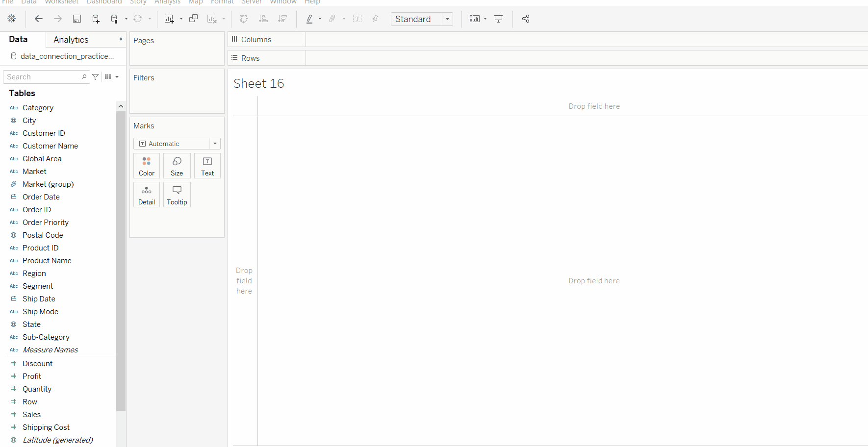The width and height of the screenshot is (868, 447).
Task: Click the Text button on Marks card
Action: 207,166
